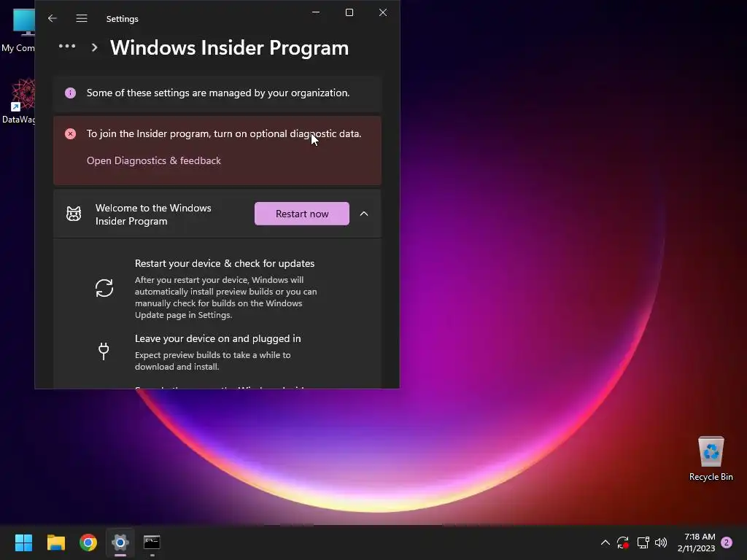Open File Explorer from the taskbar
The image size is (747, 560).
pos(55,542)
